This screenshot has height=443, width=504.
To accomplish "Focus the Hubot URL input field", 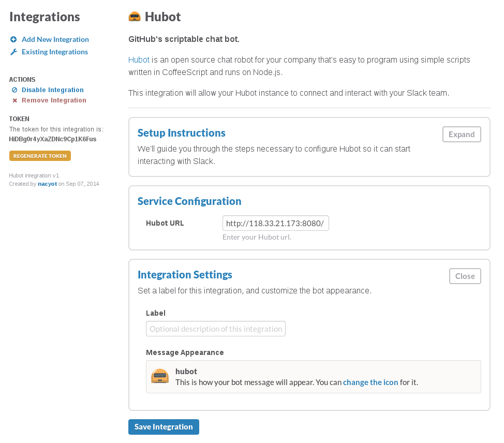I will click(275, 223).
